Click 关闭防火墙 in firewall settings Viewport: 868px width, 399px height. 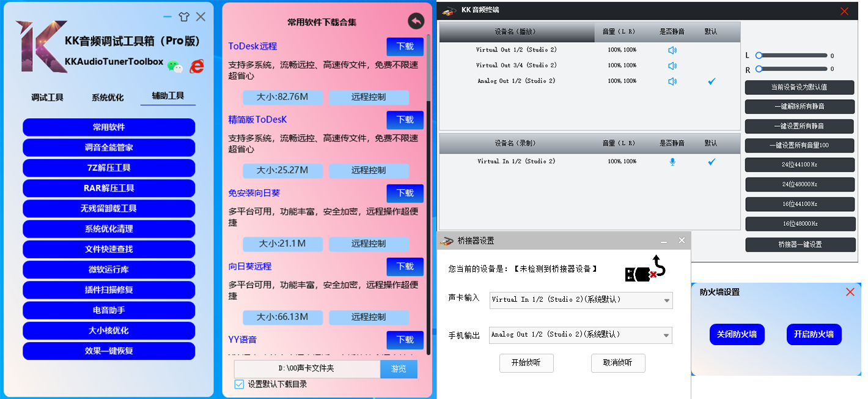737,334
